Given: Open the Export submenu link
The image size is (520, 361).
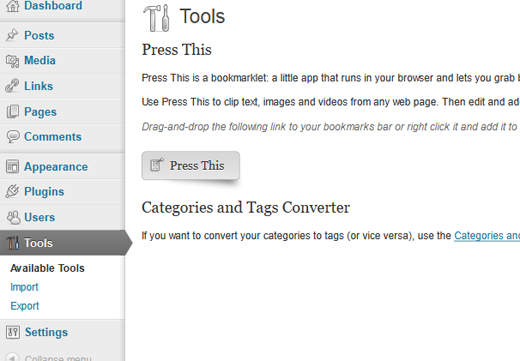Looking at the screenshot, I should tap(25, 306).
